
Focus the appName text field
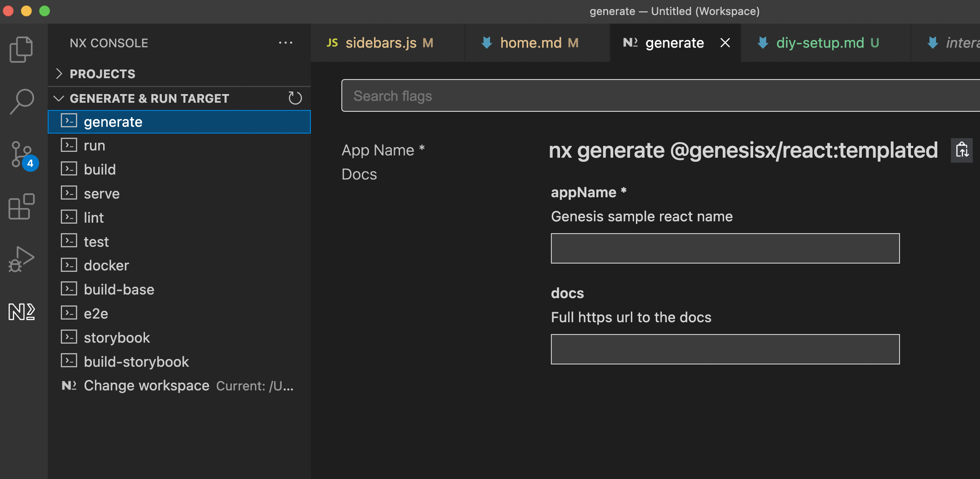(725, 248)
